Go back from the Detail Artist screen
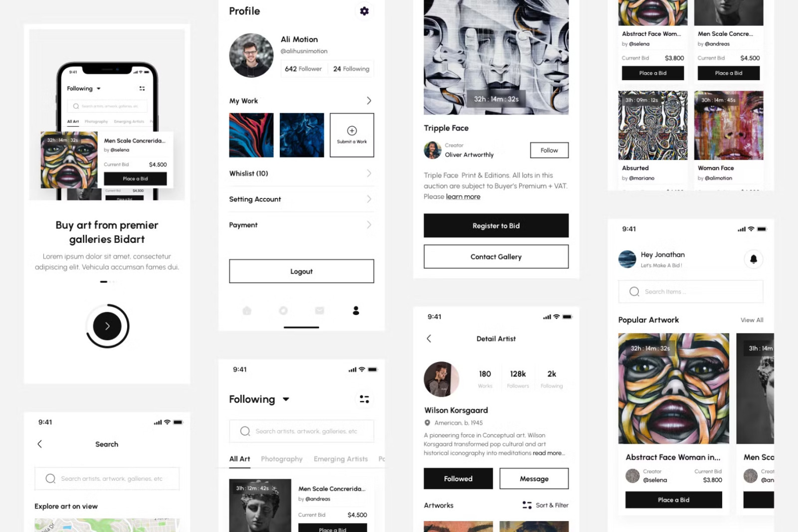Viewport: 798px width, 532px height. 429,339
